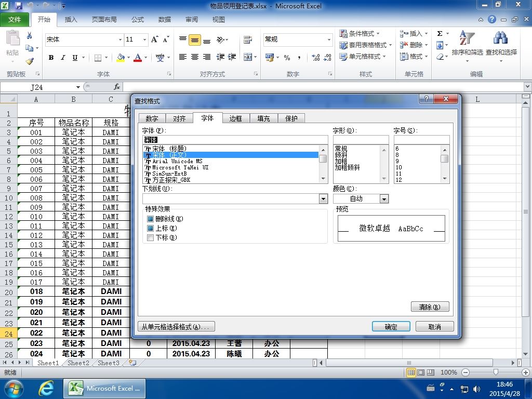Open the 插入 ribbon tab
The height and width of the screenshot is (399, 532).
71,20
